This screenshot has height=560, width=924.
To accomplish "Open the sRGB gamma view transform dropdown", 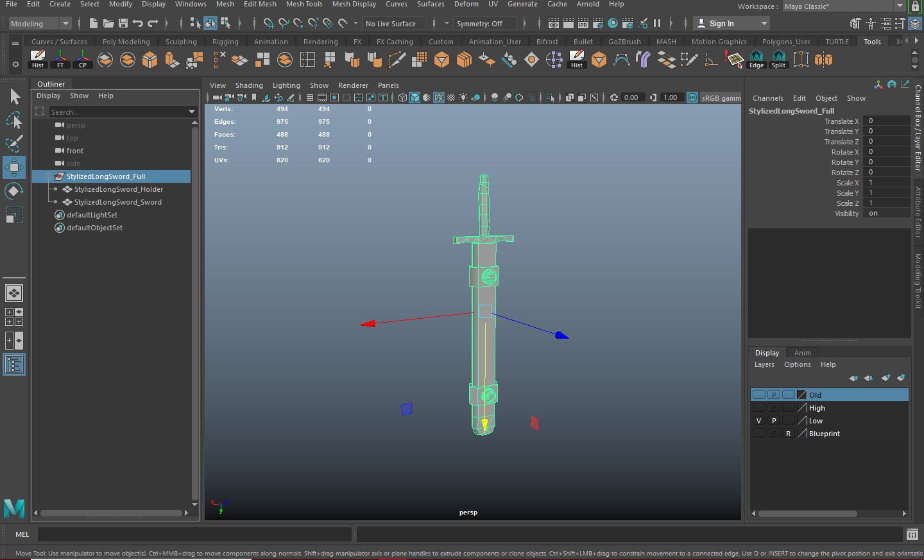I will (721, 98).
